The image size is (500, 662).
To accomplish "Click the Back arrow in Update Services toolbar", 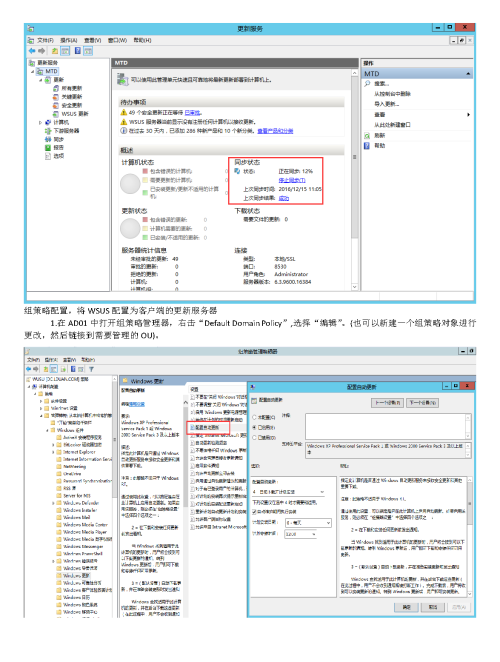I will click(32, 51).
